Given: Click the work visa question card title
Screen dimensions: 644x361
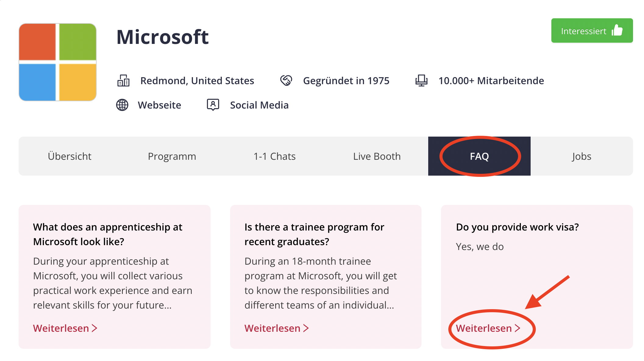Looking at the screenshot, I should coord(517,227).
